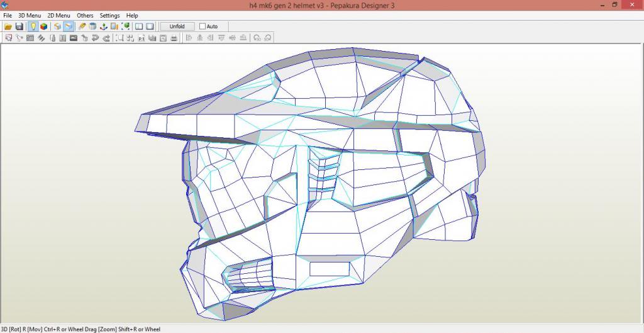
Task: Open the File menu
Action: (8, 15)
